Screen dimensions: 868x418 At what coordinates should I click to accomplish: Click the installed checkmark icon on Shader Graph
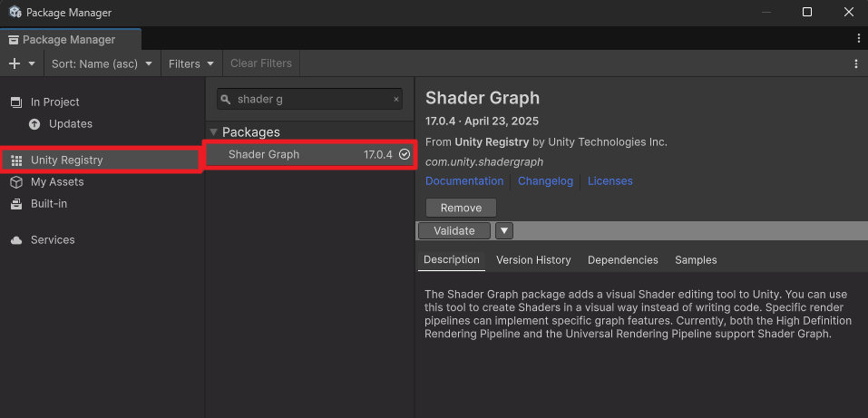[405, 154]
